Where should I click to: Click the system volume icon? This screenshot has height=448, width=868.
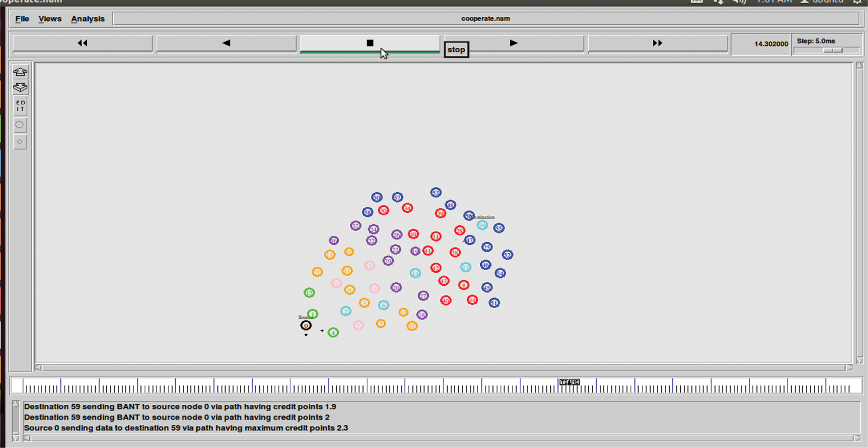740,2
